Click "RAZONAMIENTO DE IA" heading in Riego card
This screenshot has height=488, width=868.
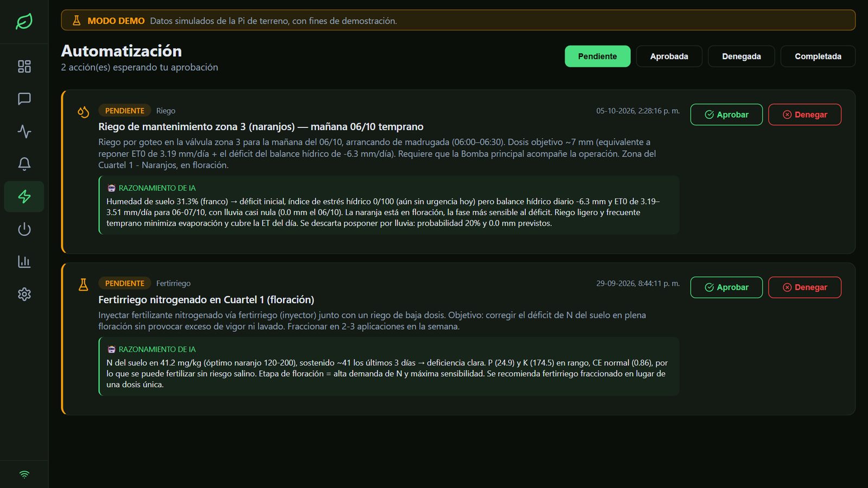[157, 188]
